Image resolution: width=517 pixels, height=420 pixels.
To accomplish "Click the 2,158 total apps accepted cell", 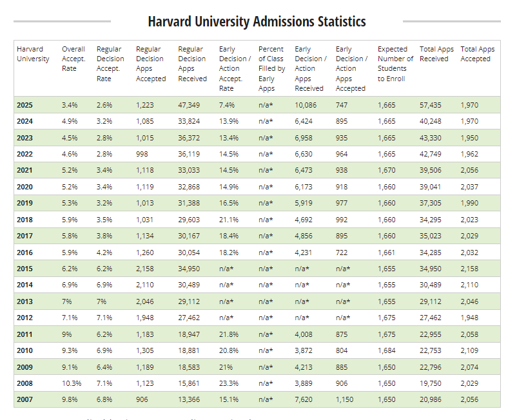I will click(x=471, y=269).
